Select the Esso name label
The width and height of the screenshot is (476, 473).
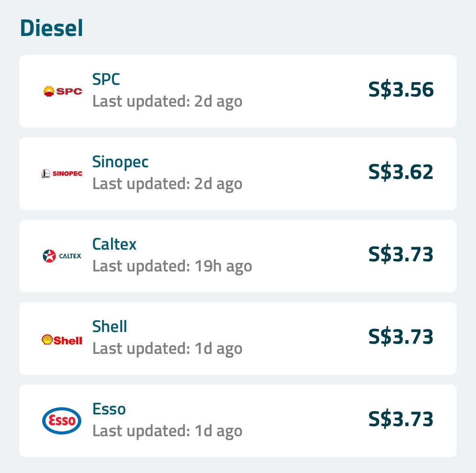(109, 409)
